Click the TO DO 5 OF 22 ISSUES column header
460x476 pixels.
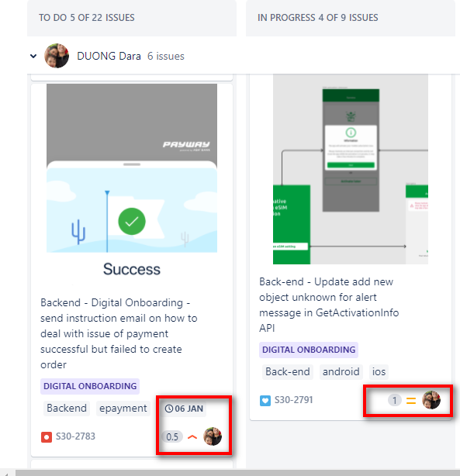coord(87,18)
